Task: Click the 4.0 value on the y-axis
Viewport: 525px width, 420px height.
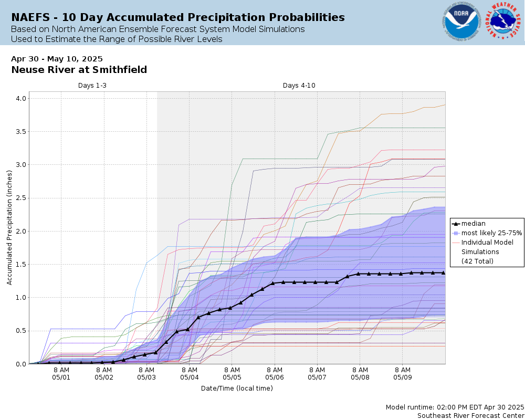Action: (22, 99)
